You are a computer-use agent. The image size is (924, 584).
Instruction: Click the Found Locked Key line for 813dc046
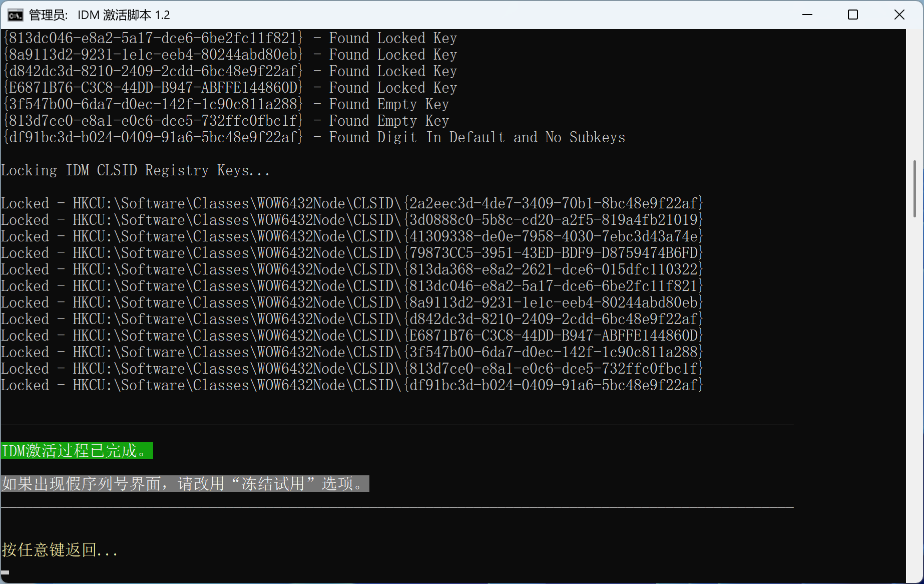[230, 38]
